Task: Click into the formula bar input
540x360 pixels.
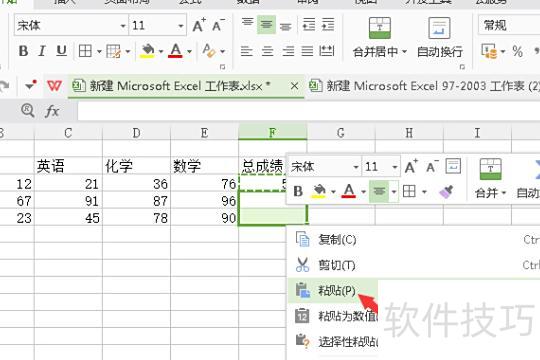Action: (x=309, y=112)
